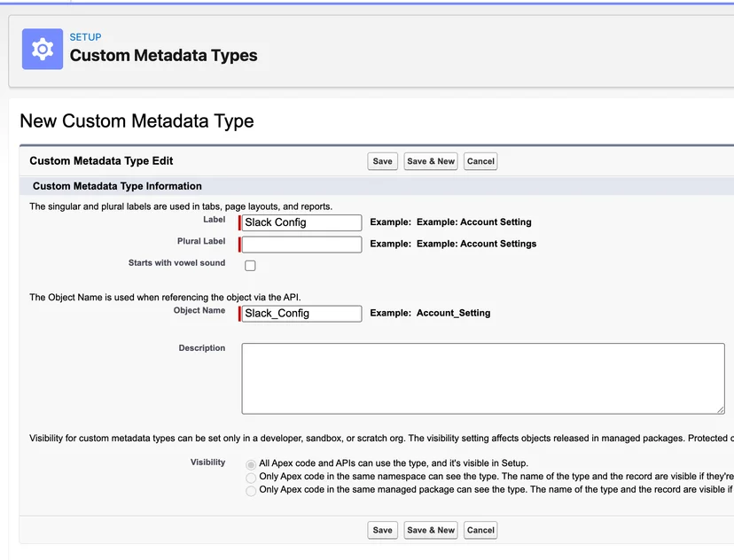Click the bottom Save & New button

point(431,530)
